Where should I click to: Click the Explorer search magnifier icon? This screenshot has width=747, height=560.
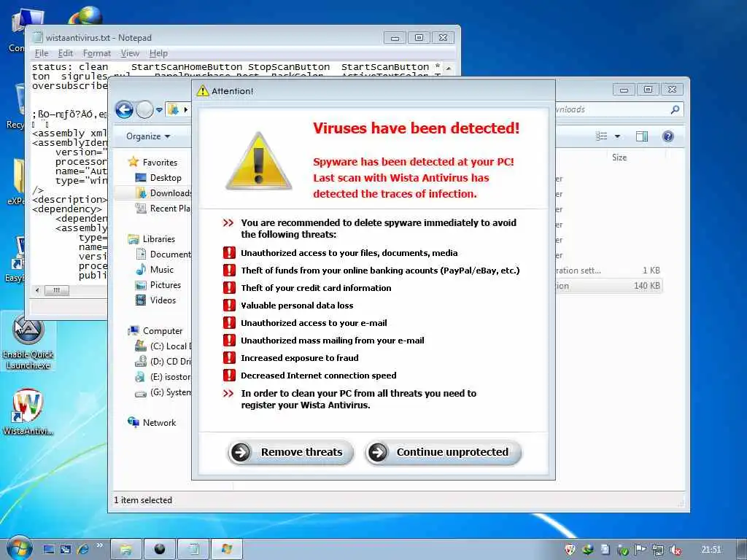[675, 109]
